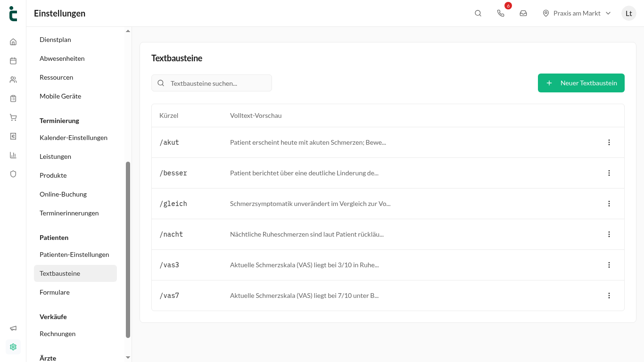The width and height of the screenshot is (644, 362).
Task: Open the home icon in left rail
Action: pyautogui.click(x=13, y=42)
